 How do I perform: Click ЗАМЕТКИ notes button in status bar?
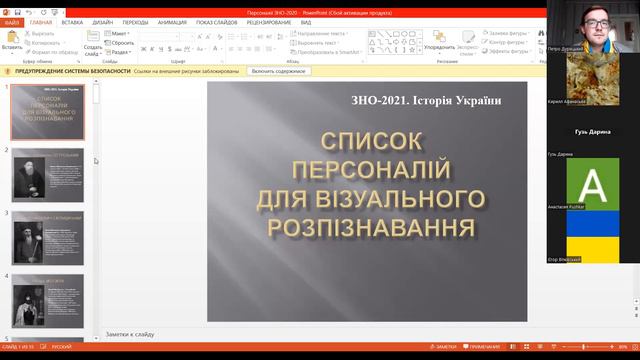tap(443, 347)
